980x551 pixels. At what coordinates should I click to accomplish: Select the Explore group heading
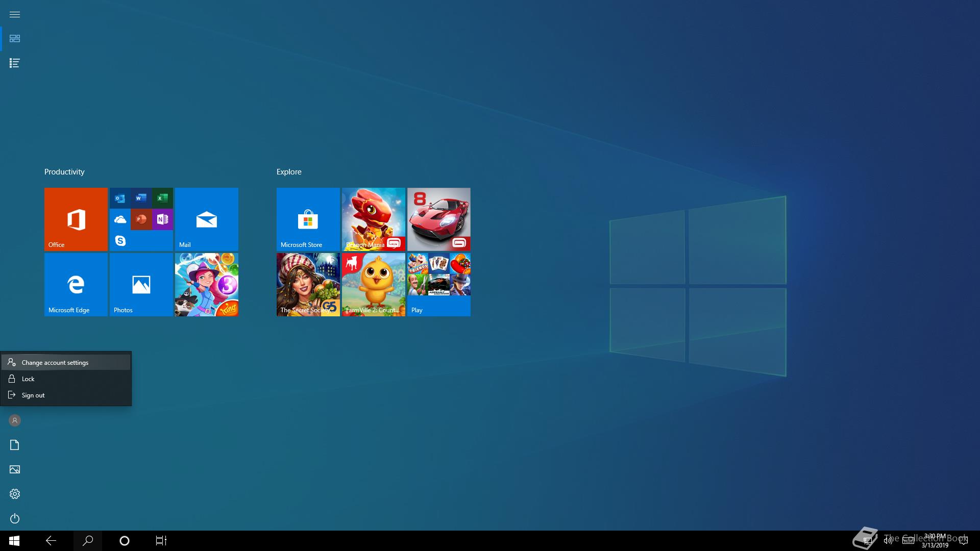[289, 172]
